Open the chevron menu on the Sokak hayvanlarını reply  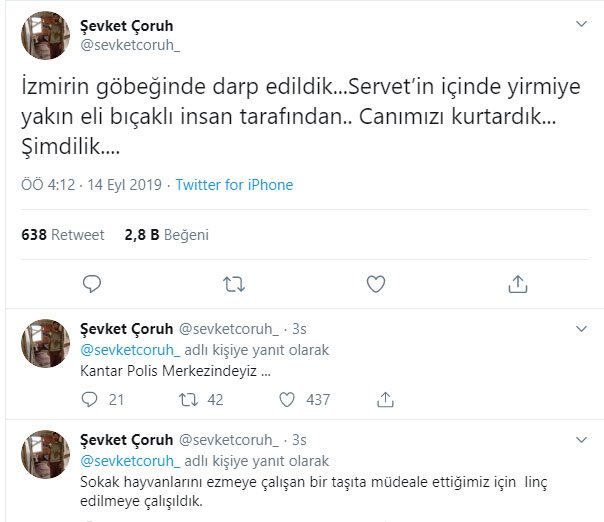[581, 440]
